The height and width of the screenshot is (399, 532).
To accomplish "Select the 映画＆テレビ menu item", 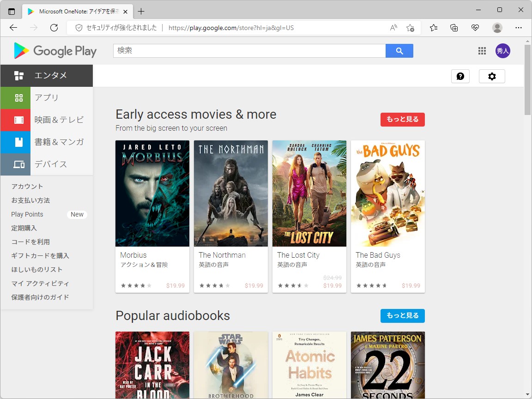I will (x=47, y=120).
